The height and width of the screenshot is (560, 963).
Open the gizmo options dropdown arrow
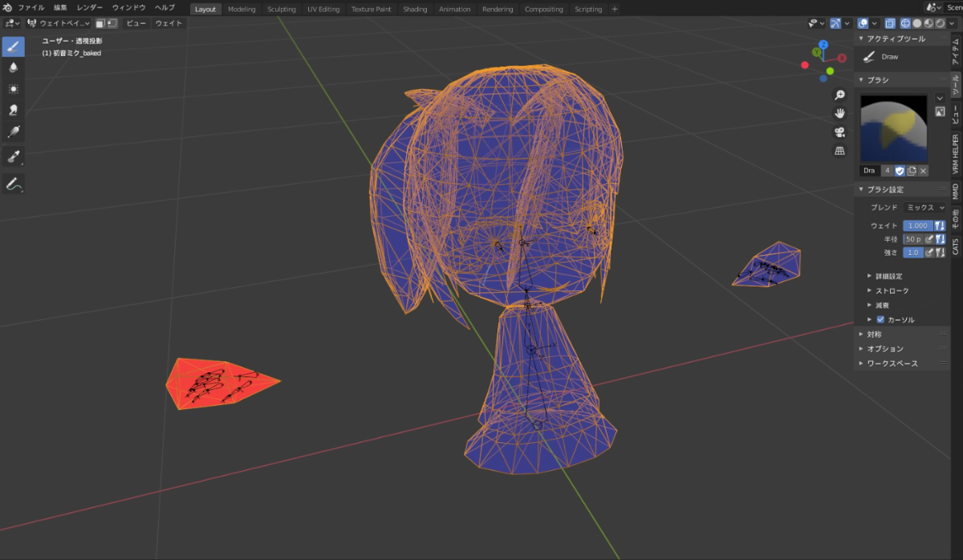(x=847, y=23)
